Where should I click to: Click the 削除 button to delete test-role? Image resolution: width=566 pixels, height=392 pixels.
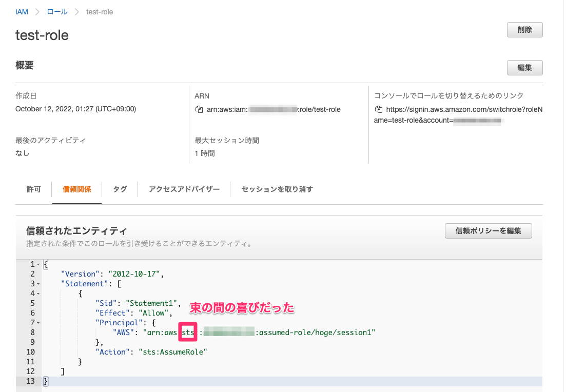tap(524, 29)
